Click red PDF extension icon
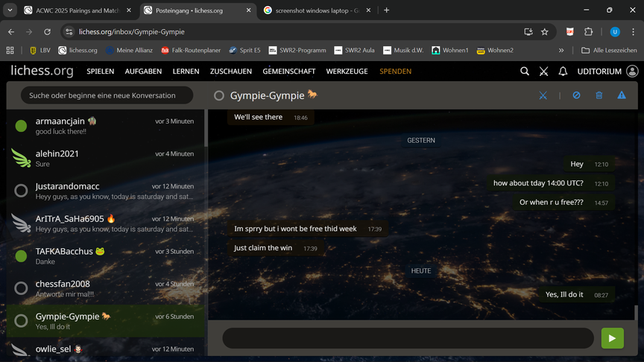 point(569,31)
